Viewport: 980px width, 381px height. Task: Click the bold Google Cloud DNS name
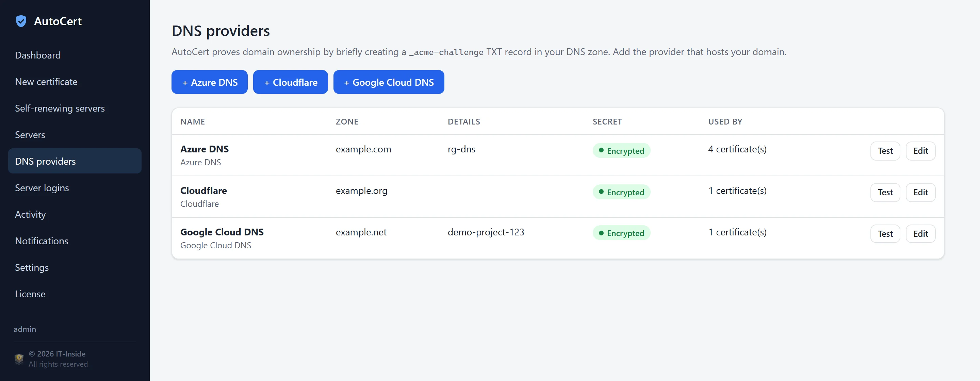tap(222, 232)
